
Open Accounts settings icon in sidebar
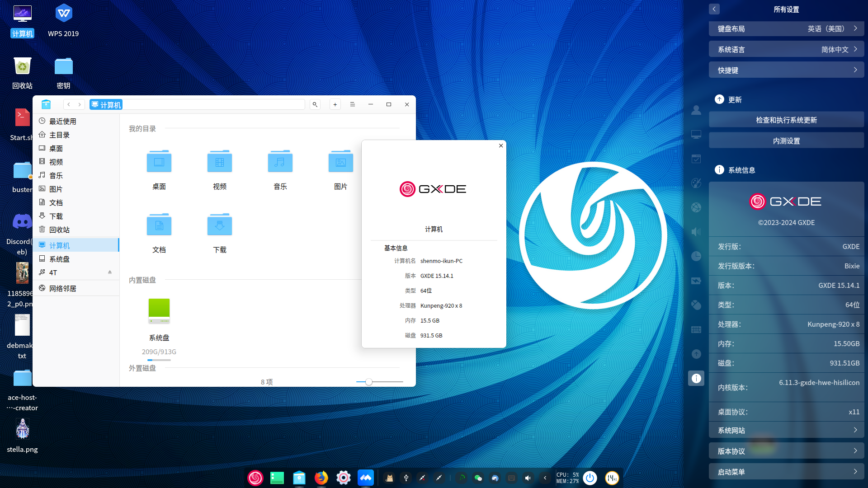pos(696,110)
